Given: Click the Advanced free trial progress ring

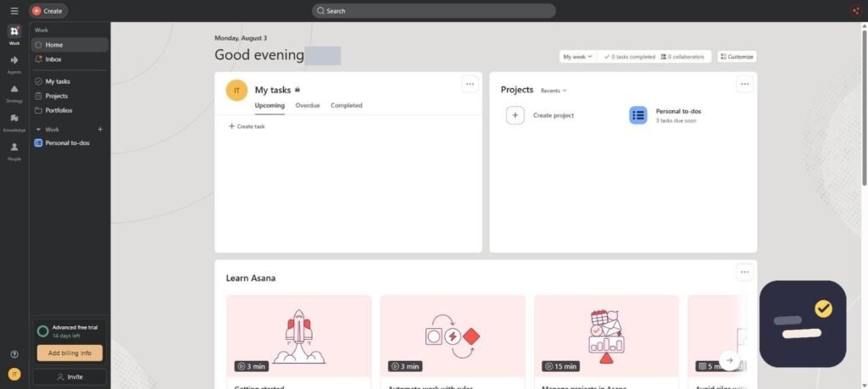Looking at the screenshot, I should click(42, 331).
